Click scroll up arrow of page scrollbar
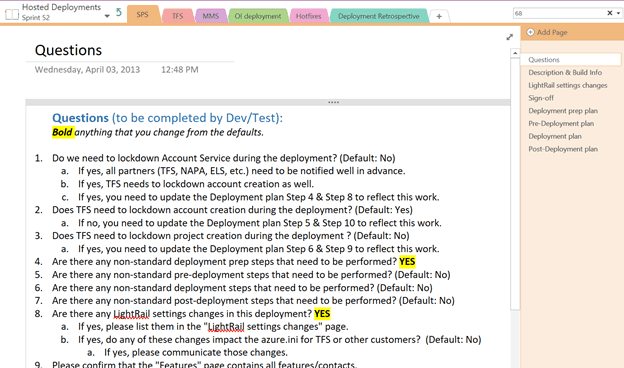 (x=515, y=53)
